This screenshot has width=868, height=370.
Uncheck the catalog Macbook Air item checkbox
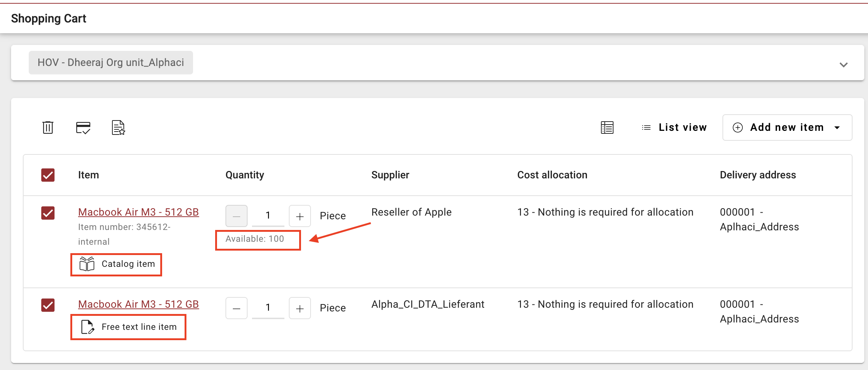pos(48,213)
